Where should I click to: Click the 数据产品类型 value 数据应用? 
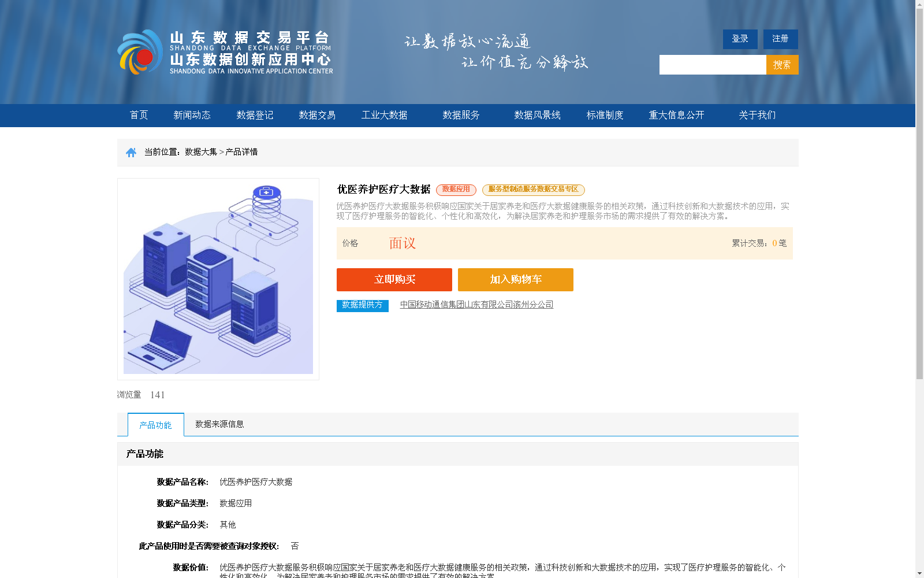(x=236, y=503)
